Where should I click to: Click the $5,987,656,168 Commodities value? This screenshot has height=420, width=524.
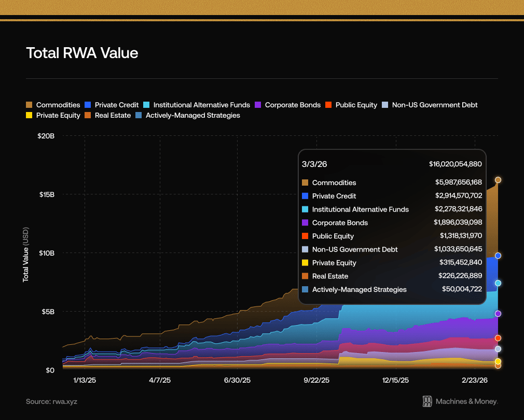coord(459,183)
